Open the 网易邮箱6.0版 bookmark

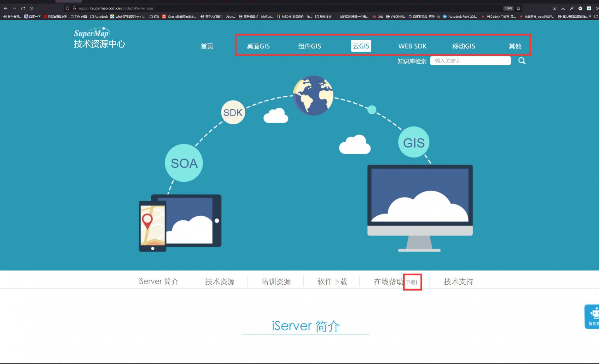click(55, 17)
